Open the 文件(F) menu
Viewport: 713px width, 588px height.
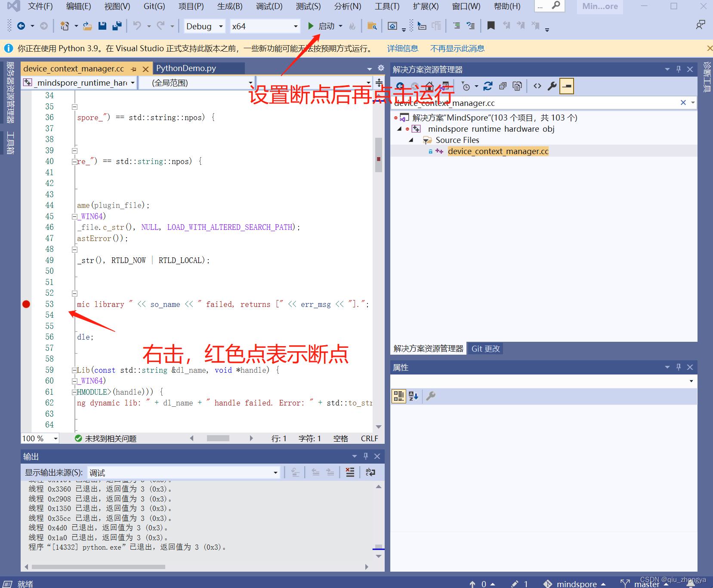point(40,6)
